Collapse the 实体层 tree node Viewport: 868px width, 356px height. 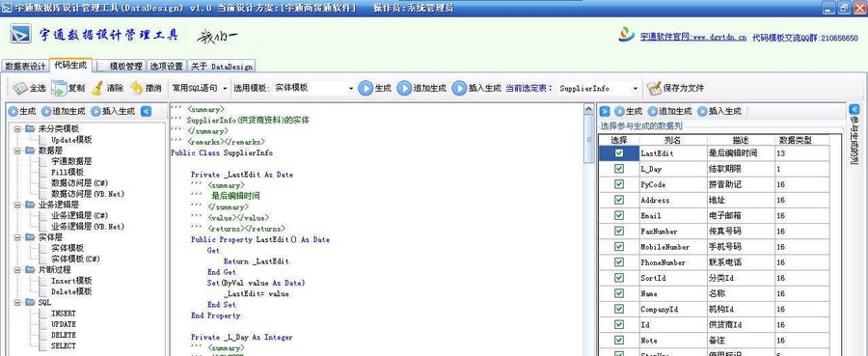[x=17, y=237]
